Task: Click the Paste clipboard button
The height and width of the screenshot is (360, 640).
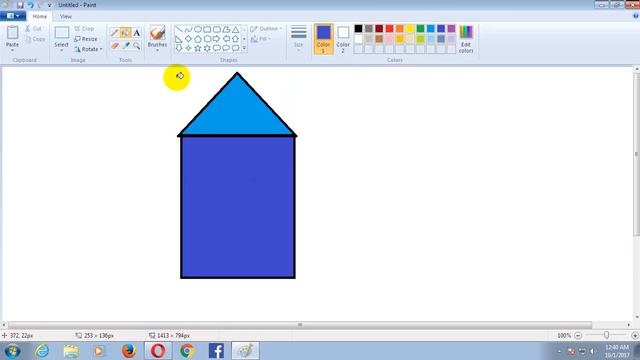Action: (x=12, y=36)
